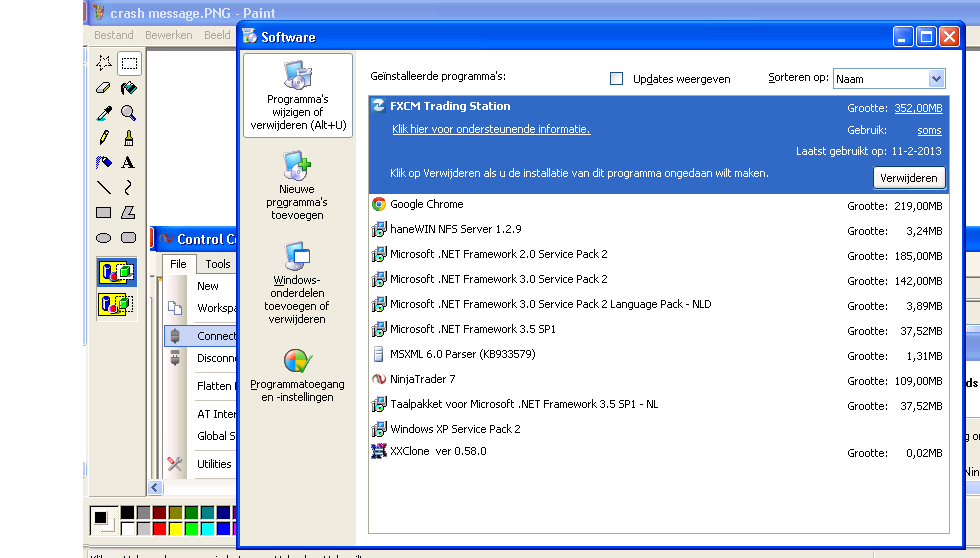This screenshot has height=558, width=980.
Task: Choose Connect in Control Center File menu
Action: (x=200, y=336)
